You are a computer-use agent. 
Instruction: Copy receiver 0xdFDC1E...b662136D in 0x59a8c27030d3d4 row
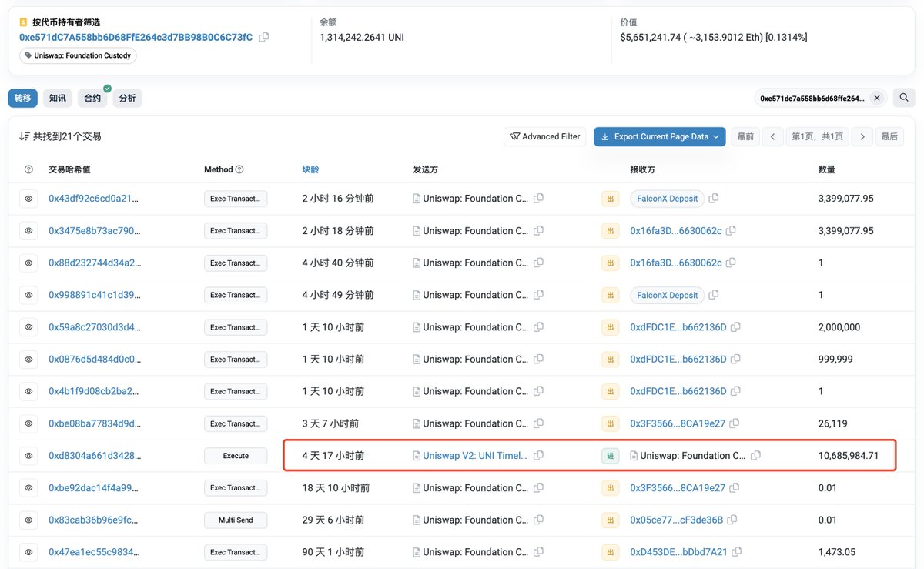pyautogui.click(x=735, y=327)
